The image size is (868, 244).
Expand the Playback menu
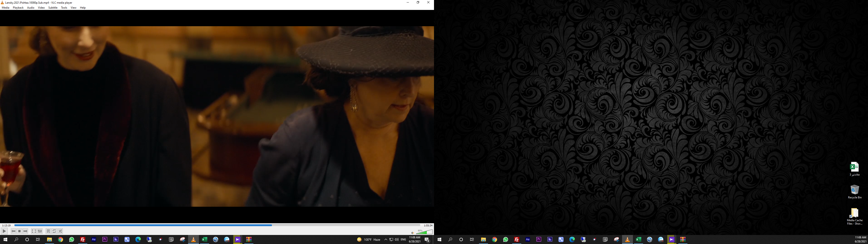(18, 8)
